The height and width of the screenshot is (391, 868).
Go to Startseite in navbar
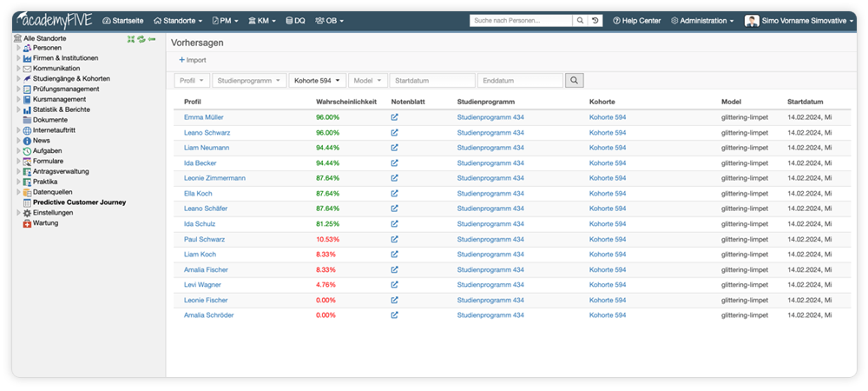(123, 21)
